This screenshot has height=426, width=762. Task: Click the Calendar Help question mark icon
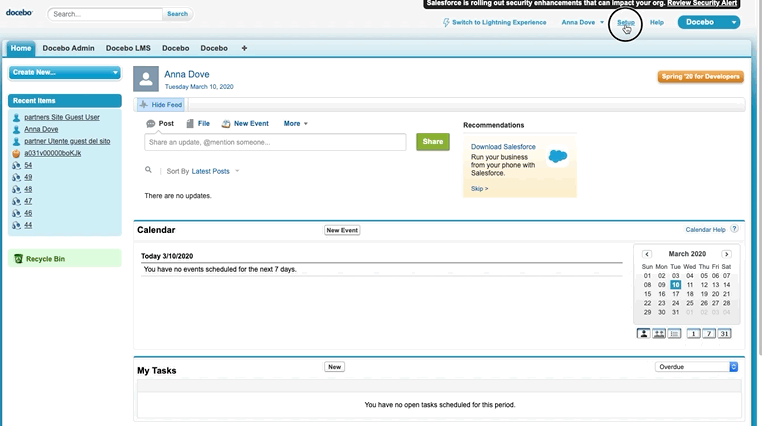coord(734,229)
